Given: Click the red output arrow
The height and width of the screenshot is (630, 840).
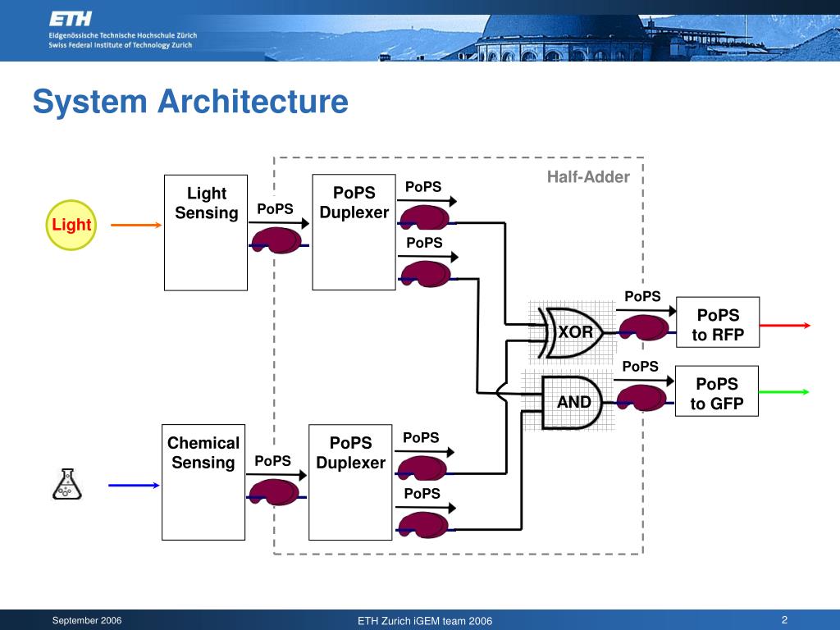Looking at the screenshot, I should point(785,325).
